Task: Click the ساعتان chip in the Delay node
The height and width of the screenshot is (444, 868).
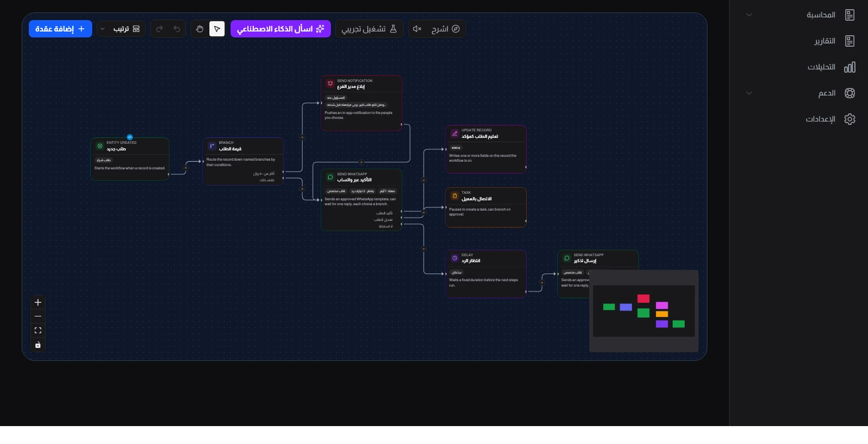Action: (457, 272)
